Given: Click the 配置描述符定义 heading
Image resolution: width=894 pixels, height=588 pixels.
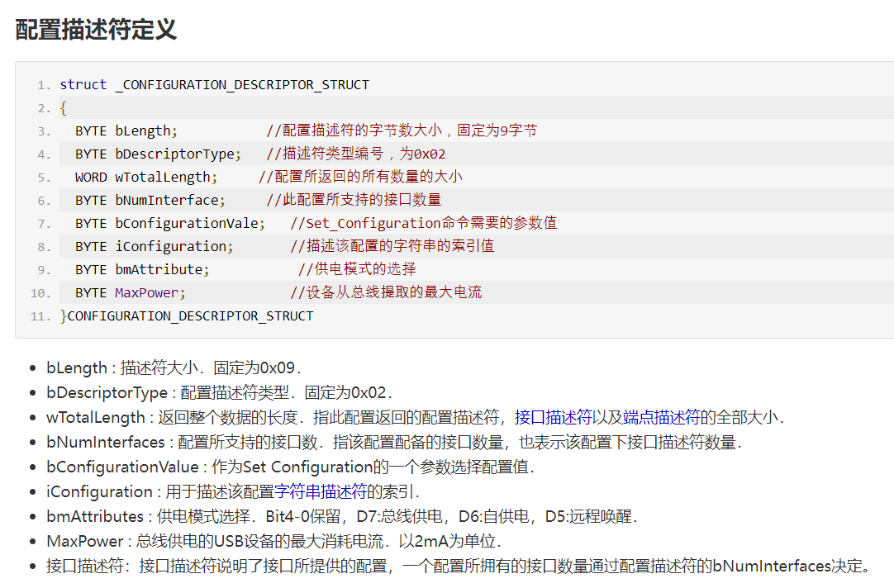Looking at the screenshot, I should [x=96, y=30].
